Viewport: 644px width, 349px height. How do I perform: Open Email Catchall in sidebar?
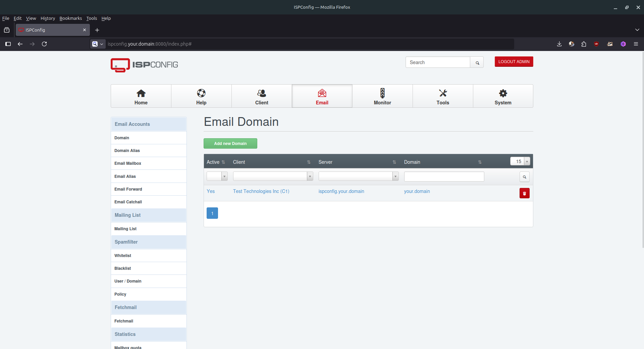pos(149,202)
